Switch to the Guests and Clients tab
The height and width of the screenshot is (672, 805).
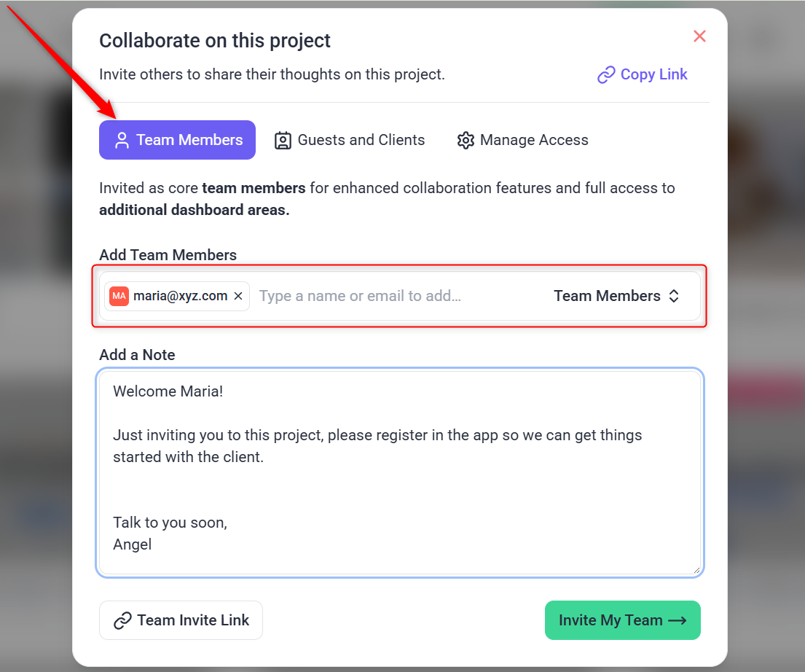click(350, 140)
